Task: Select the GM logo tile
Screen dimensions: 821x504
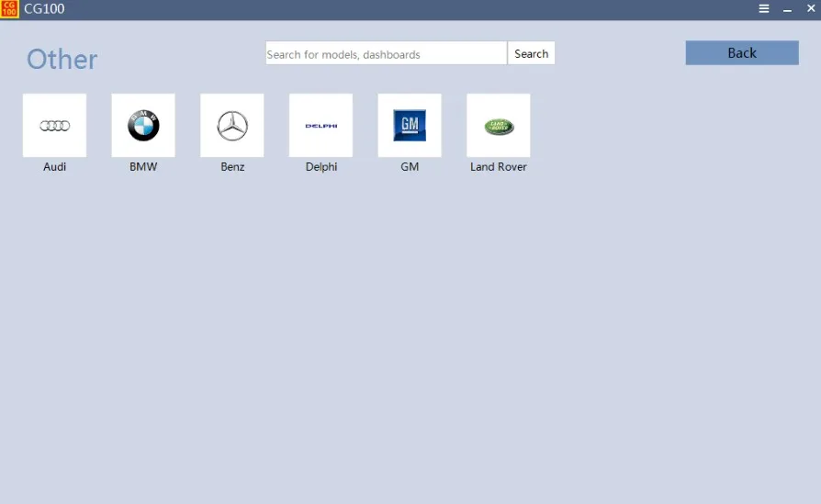Action: point(410,126)
